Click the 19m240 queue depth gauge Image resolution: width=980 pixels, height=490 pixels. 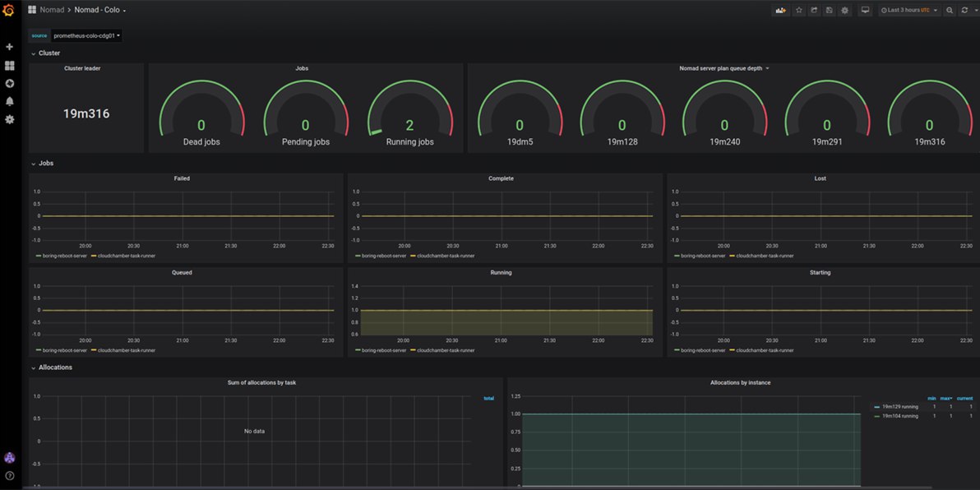(x=724, y=113)
